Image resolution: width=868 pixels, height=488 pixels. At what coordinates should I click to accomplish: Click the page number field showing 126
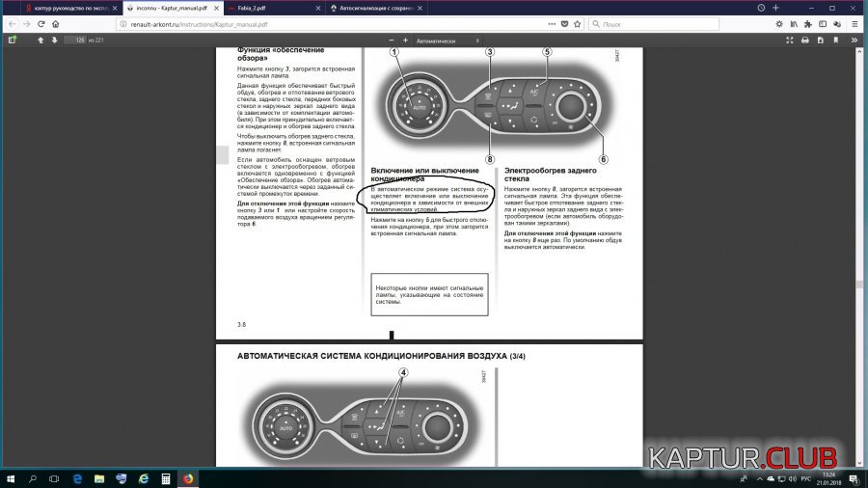[75, 40]
